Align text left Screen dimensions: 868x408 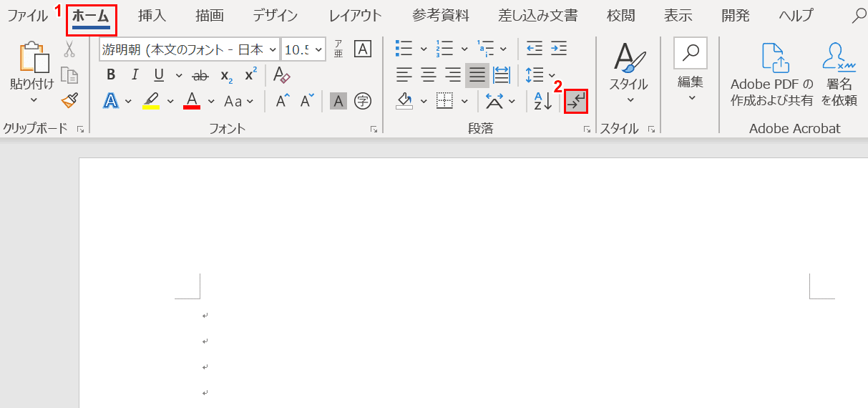point(404,74)
